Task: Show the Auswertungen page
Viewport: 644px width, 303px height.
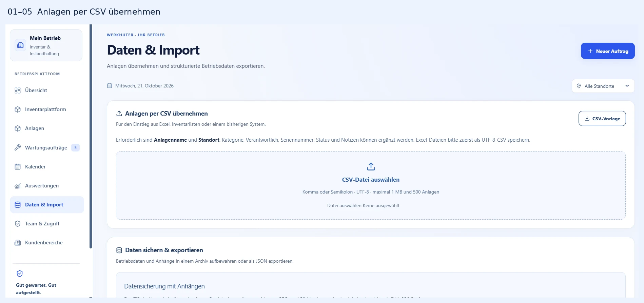Action: pos(47,186)
